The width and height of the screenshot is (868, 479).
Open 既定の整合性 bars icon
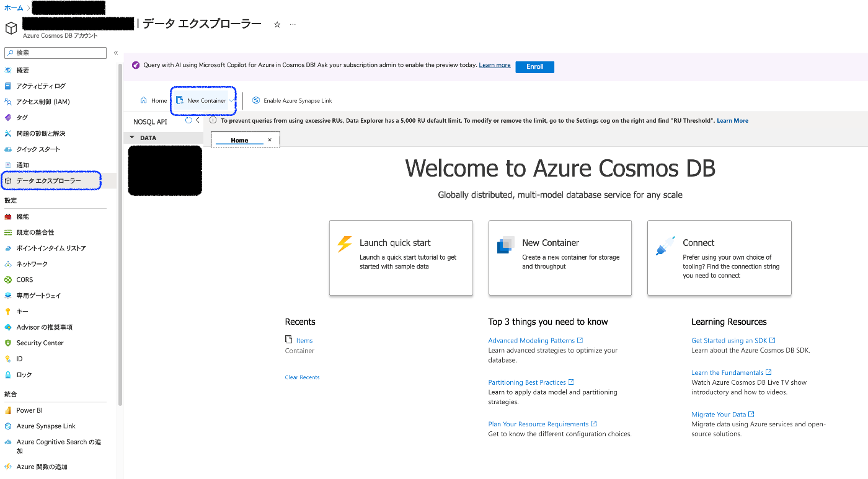click(x=8, y=232)
